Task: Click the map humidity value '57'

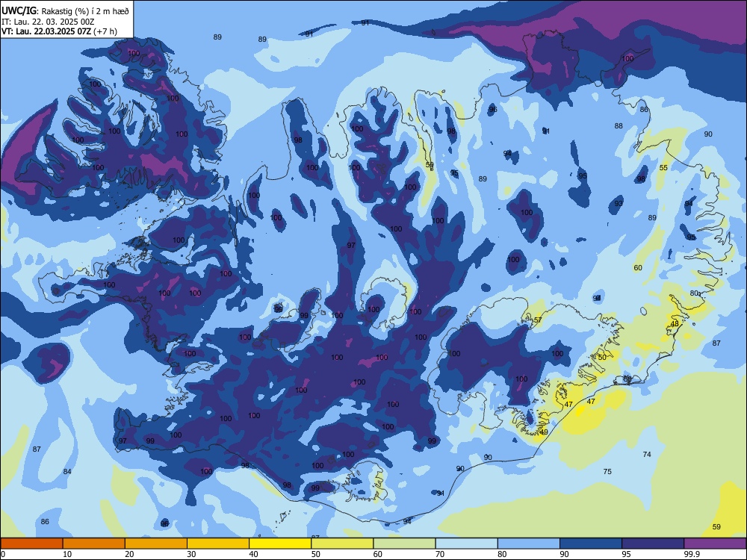Action: pyautogui.click(x=538, y=320)
